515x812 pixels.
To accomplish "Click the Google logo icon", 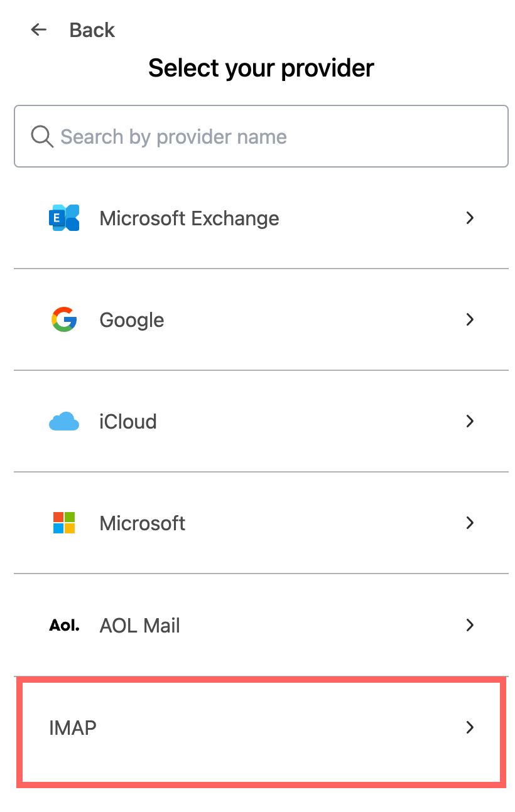I will pos(64,319).
